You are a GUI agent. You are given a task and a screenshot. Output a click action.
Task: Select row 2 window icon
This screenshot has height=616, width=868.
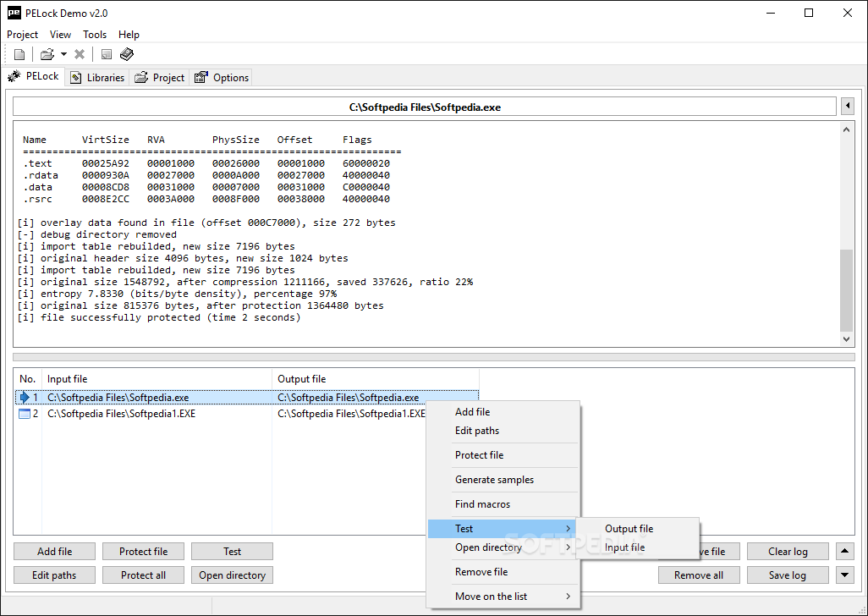[x=25, y=414]
